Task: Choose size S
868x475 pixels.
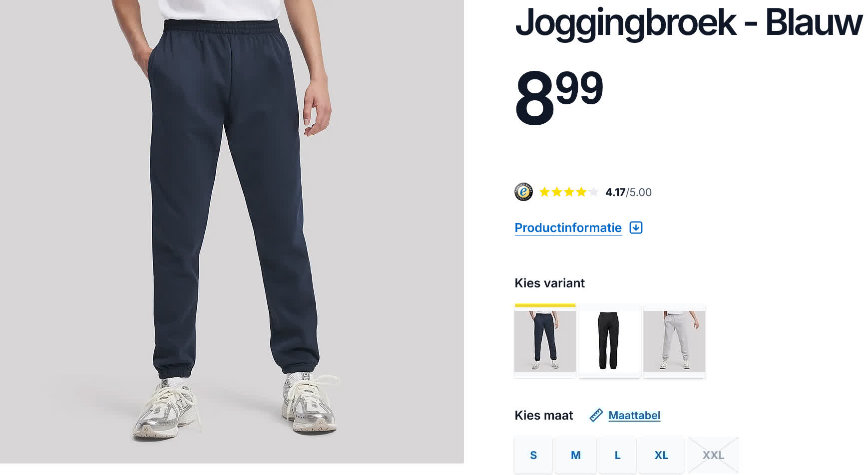Action: (x=533, y=455)
